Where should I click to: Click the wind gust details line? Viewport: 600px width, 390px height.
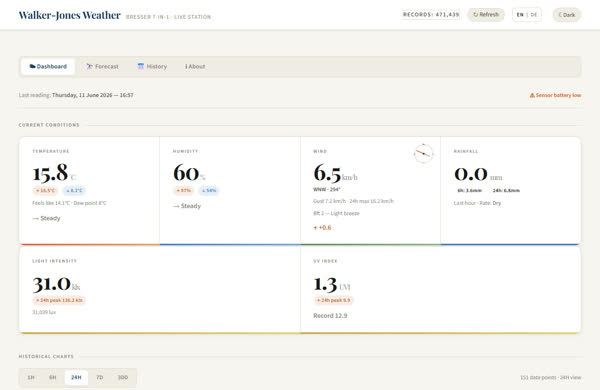[x=353, y=201]
